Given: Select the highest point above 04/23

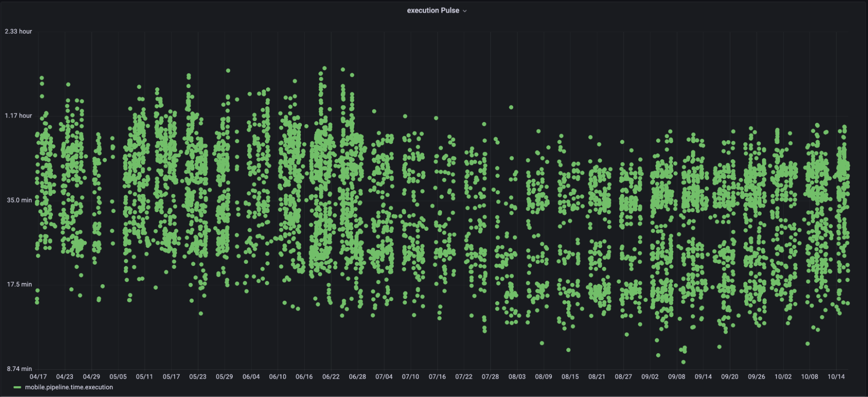Looking at the screenshot, I should (x=68, y=85).
